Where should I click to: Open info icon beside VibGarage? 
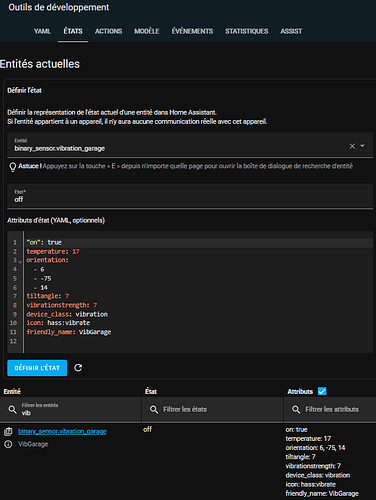pos(8,444)
